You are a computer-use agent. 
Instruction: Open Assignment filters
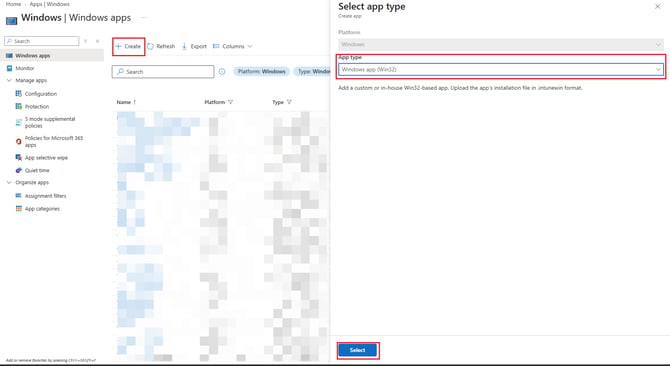pos(45,196)
